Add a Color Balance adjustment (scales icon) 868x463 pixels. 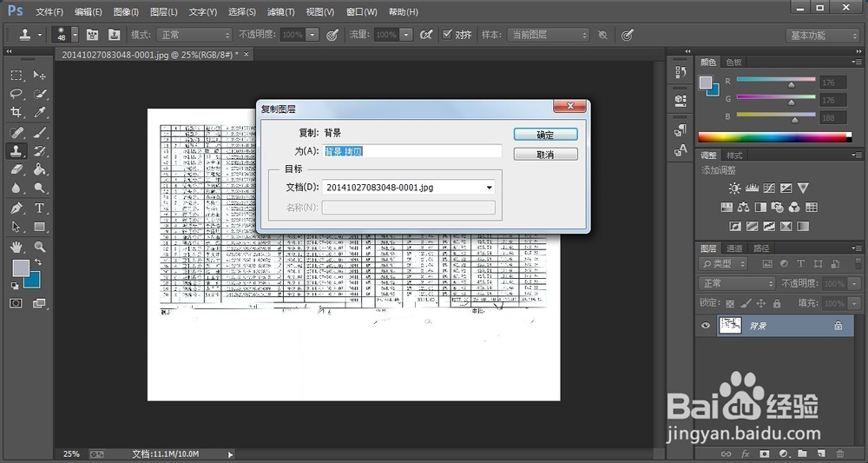744,207
